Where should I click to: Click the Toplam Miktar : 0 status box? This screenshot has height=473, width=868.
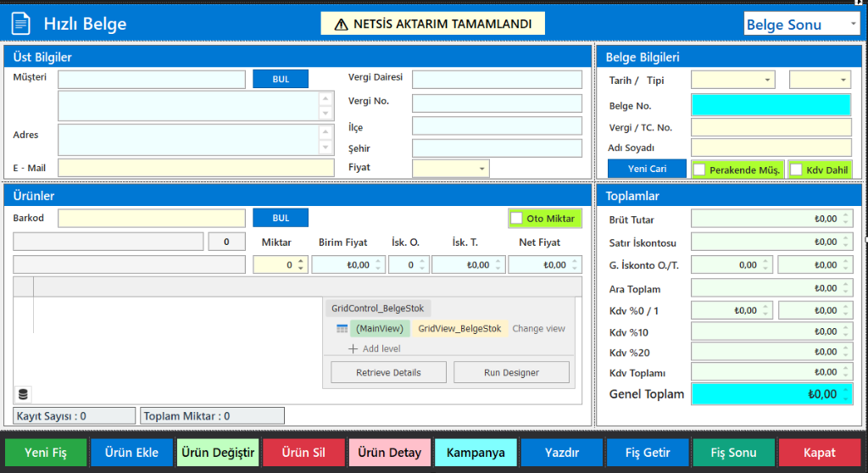(x=212, y=416)
